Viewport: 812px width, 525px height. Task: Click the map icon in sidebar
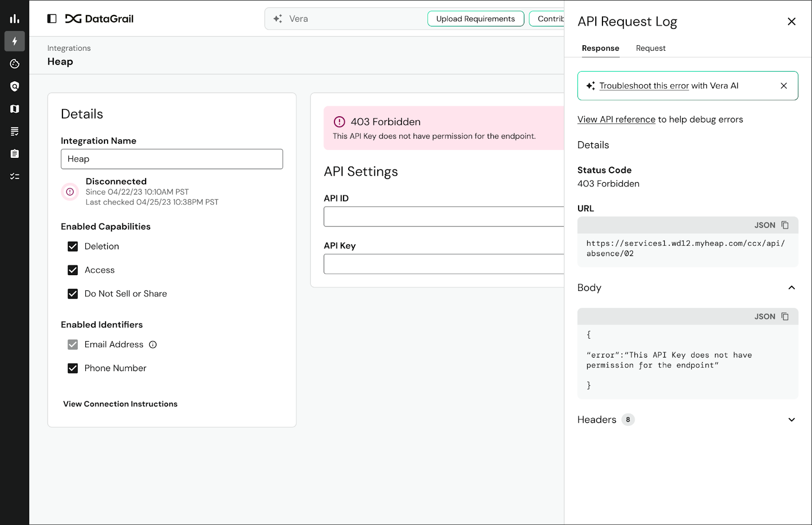click(x=15, y=109)
